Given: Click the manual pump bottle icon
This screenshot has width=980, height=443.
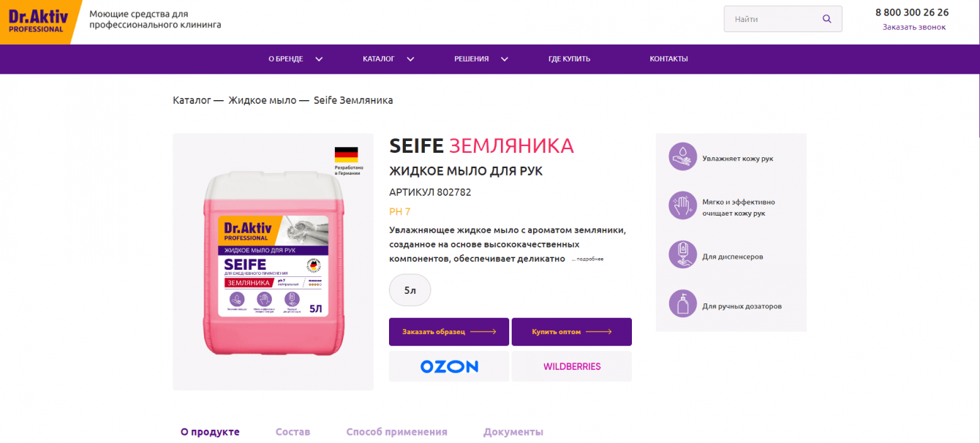Looking at the screenshot, I should pos(682,303).
